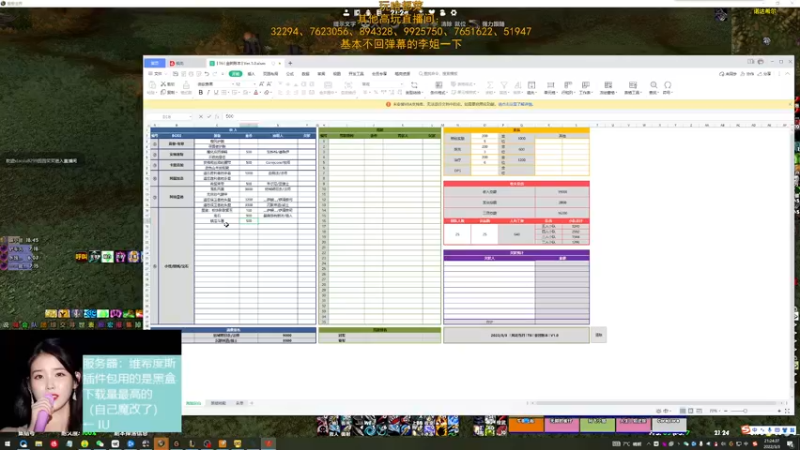Click the orange macro button on game bar
The image size is (800, 450).
pyautogui.click(x=526, y=424)
